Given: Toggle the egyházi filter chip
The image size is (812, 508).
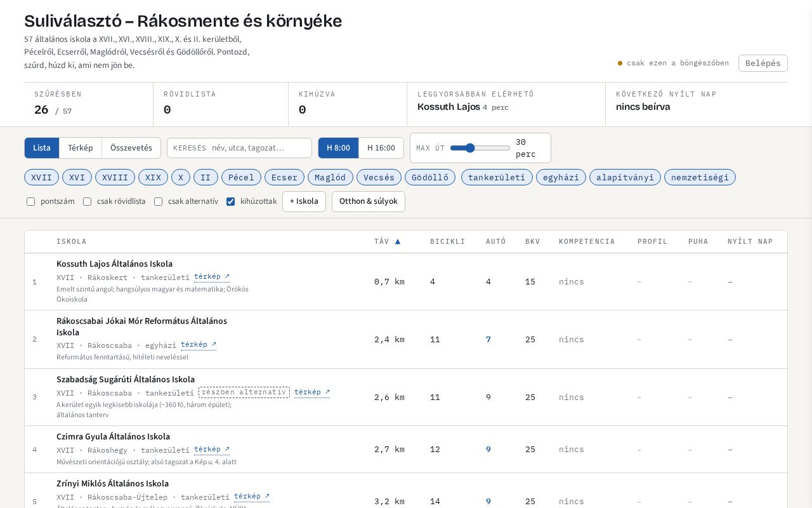Looking at the screenshot, I should point(561,177).
